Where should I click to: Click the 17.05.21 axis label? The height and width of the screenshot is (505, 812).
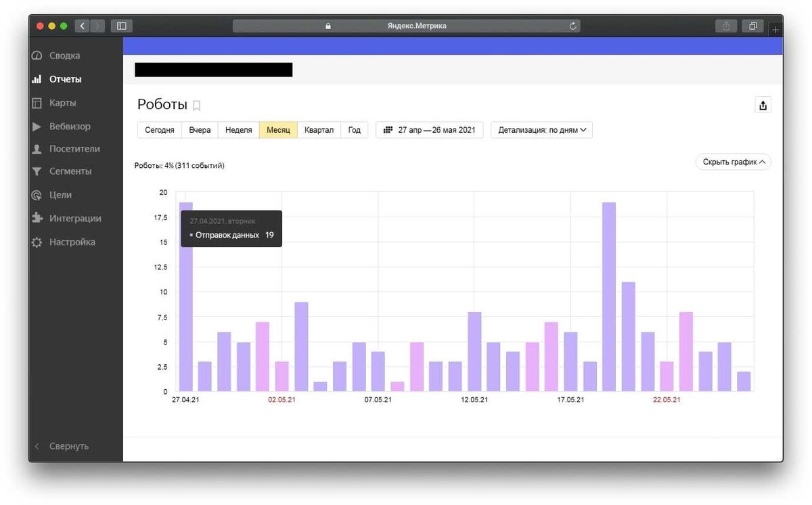[x=570, y=400]
